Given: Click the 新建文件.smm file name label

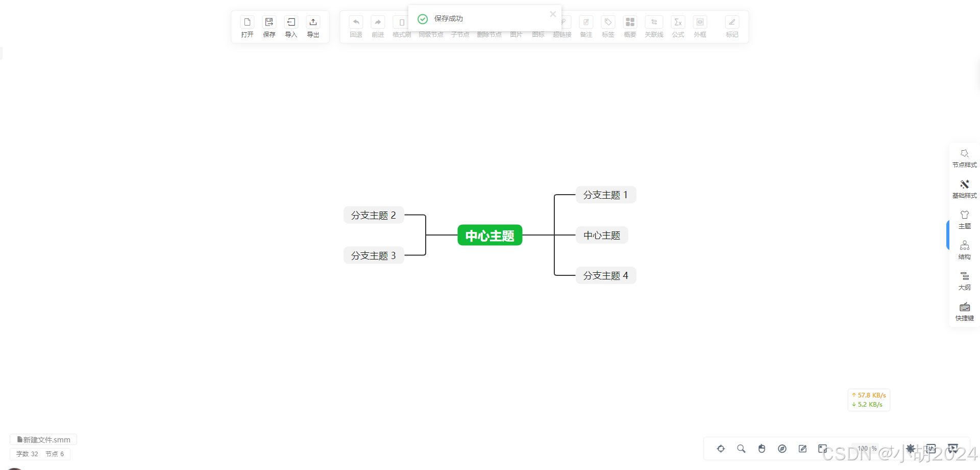Looking at the screenshot, I should pyautogui.click(x=43, y=439).
